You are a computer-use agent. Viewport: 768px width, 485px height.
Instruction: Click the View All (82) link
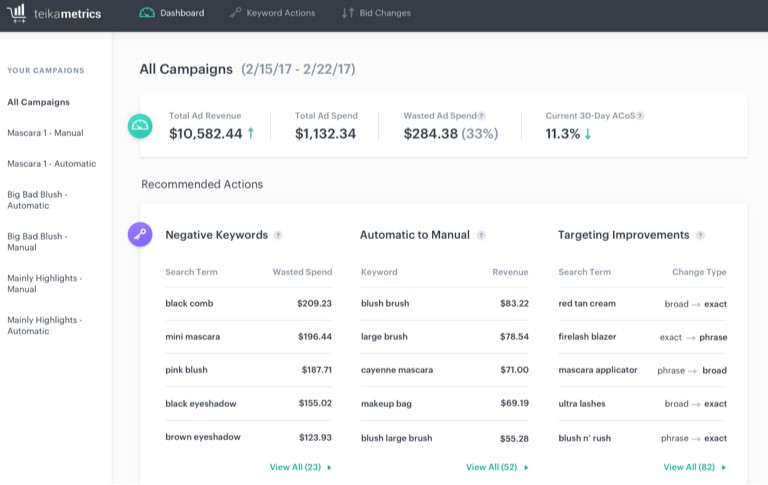695,467
